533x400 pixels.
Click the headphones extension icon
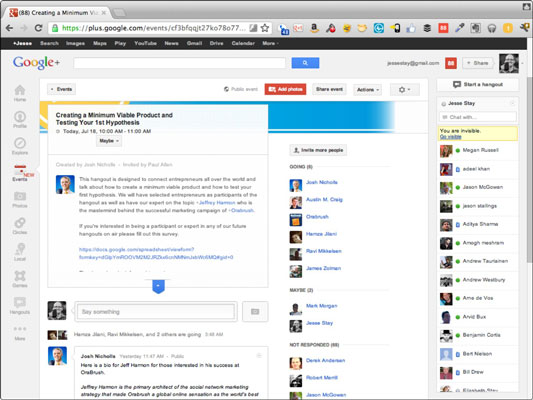[x=492, y=28]
